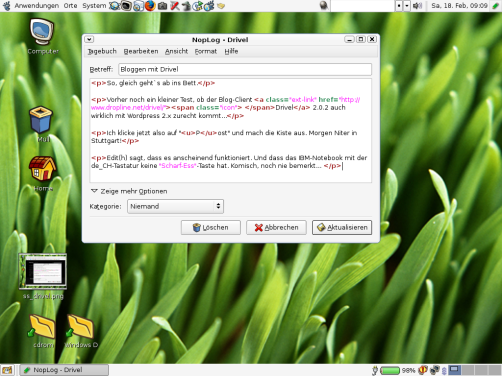Click the Löschen button
The width and height of the screenshot is (502, 376).
(x=211, y=227)
